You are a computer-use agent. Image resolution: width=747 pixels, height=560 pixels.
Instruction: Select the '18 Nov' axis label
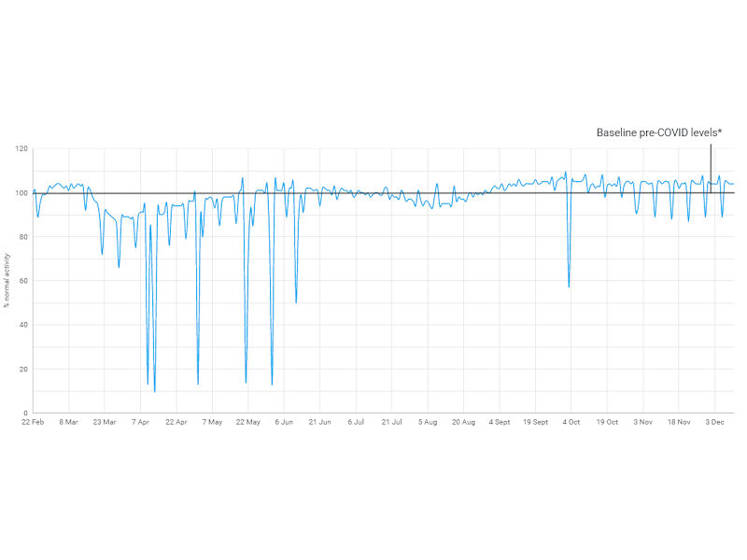[679, 422]
